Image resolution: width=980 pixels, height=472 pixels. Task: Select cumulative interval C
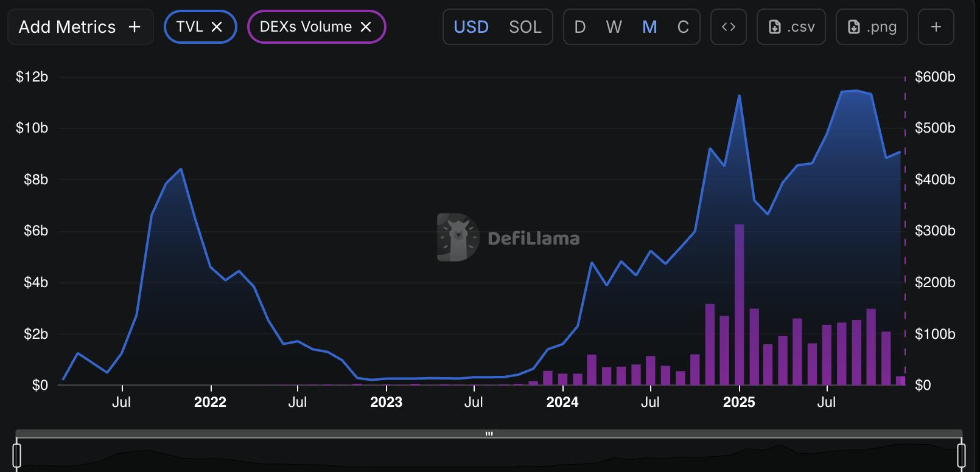[x=683, y=27]
